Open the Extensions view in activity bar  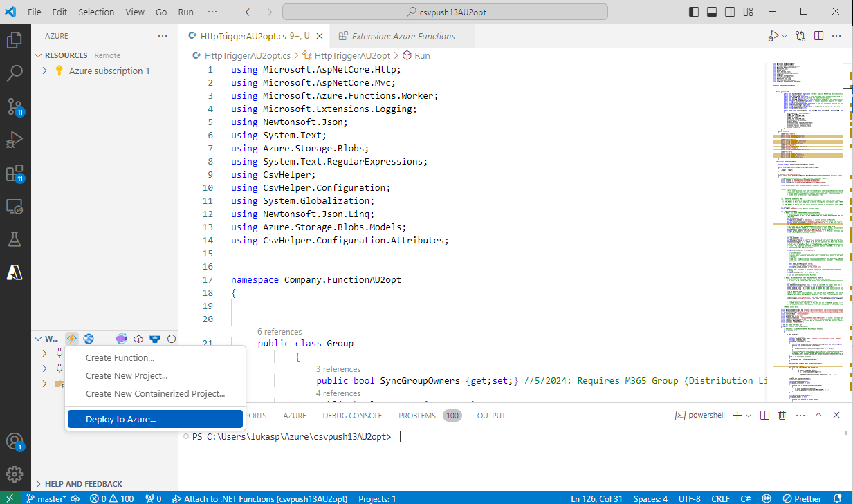click(15, 173)
